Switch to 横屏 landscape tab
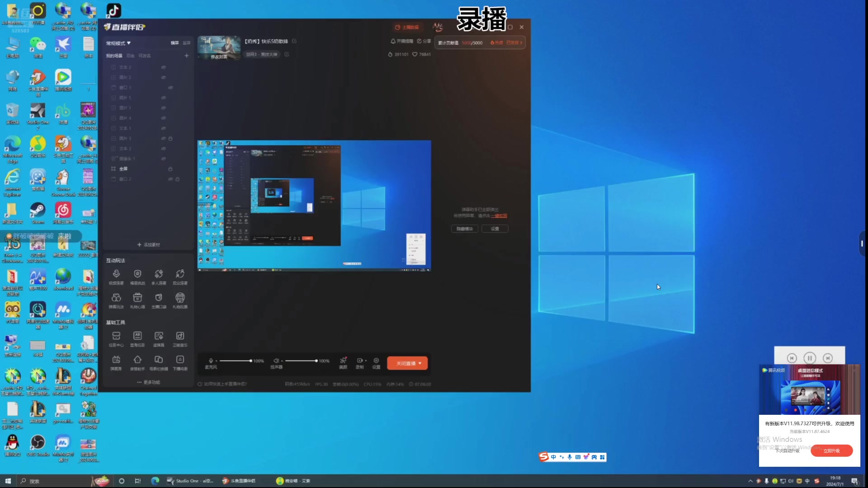The height and width of the screenshot is (488, 868). [175, 43]
